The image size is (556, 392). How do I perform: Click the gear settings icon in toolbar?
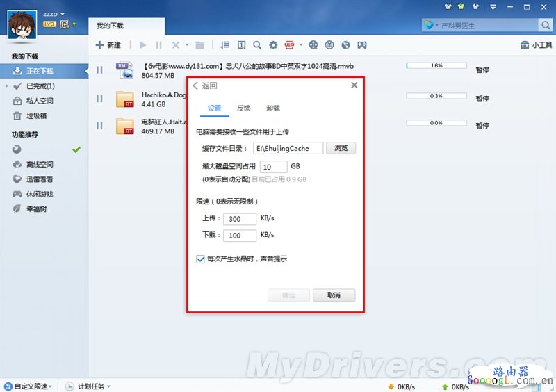pyautogui.click(x=273, y=45)
